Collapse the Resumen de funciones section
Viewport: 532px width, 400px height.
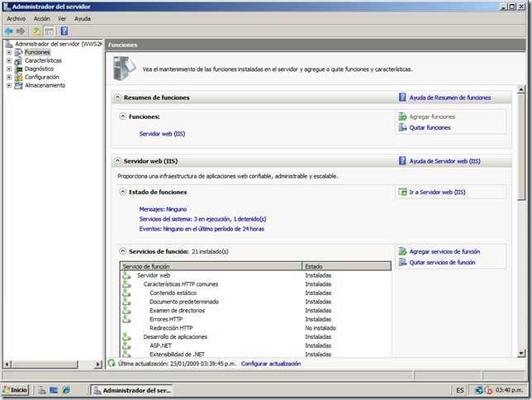point(117,98)
